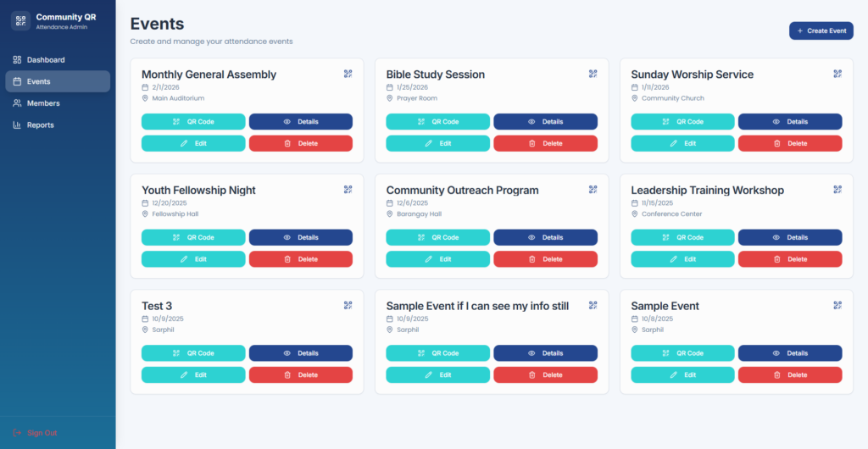The image size is (868, 449).
Task: Show QR Code for Leadership Training Workshop
Action: point(682,238)
